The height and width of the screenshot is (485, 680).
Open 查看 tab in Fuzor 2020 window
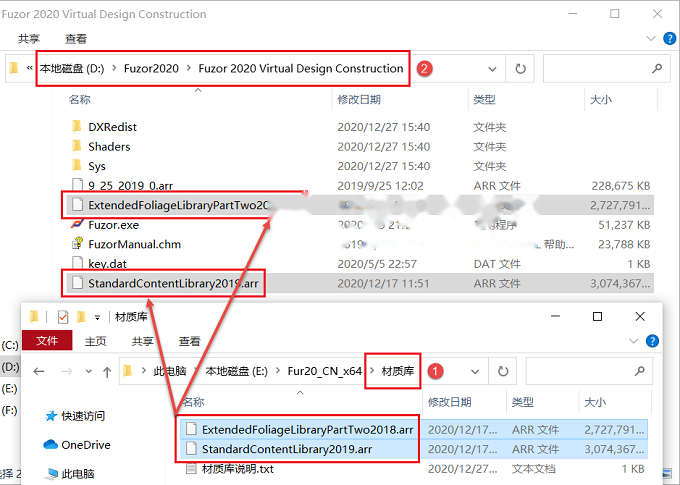pyautogui.click(x=76, y=39)
